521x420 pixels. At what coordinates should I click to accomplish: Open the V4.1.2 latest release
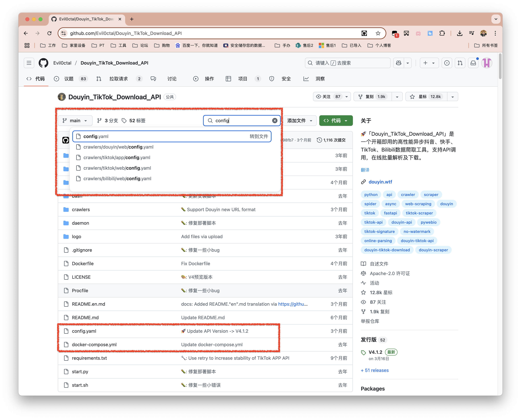375,352
